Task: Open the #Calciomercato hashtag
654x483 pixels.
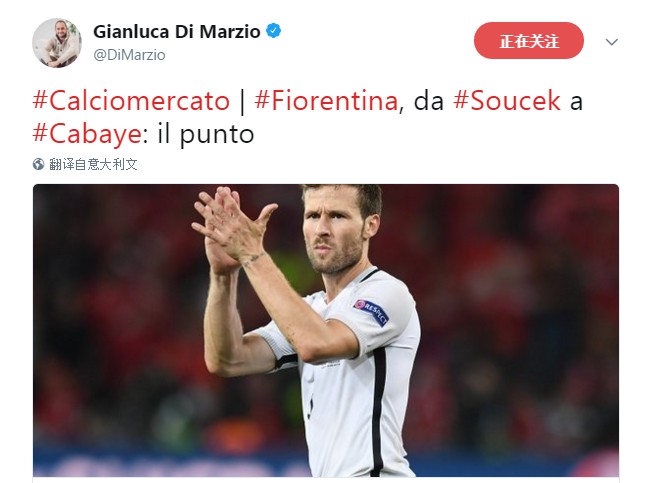Action: coord(131,101)
